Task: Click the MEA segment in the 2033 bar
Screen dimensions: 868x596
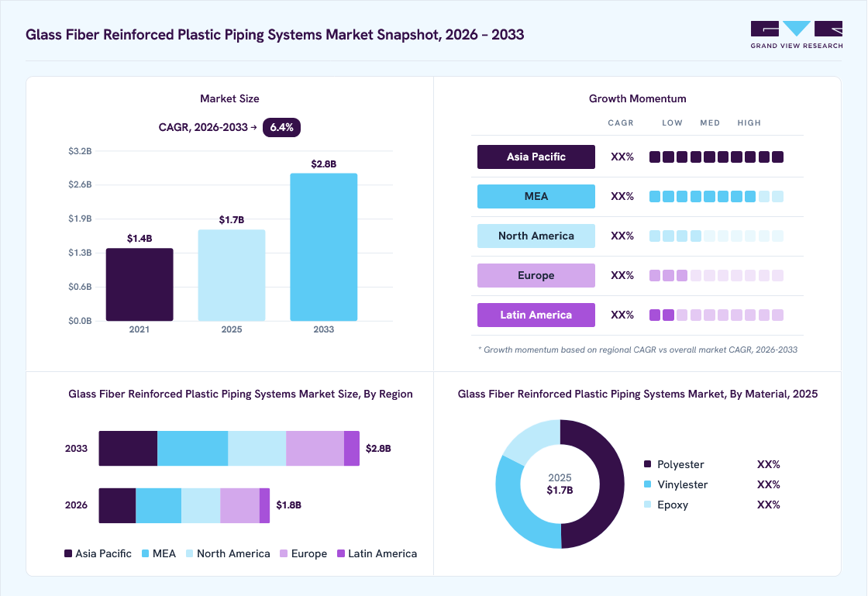Action: [193, 448]
